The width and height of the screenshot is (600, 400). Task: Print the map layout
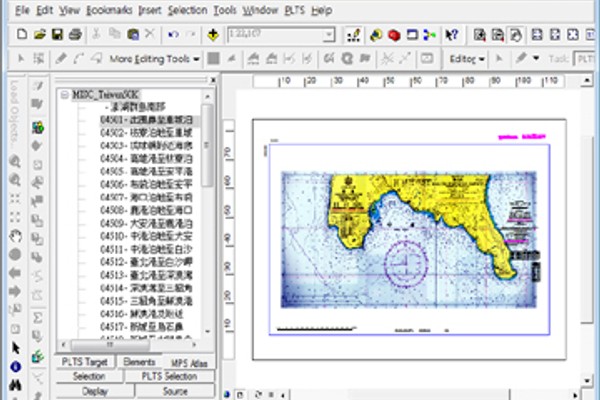point(75,34)
